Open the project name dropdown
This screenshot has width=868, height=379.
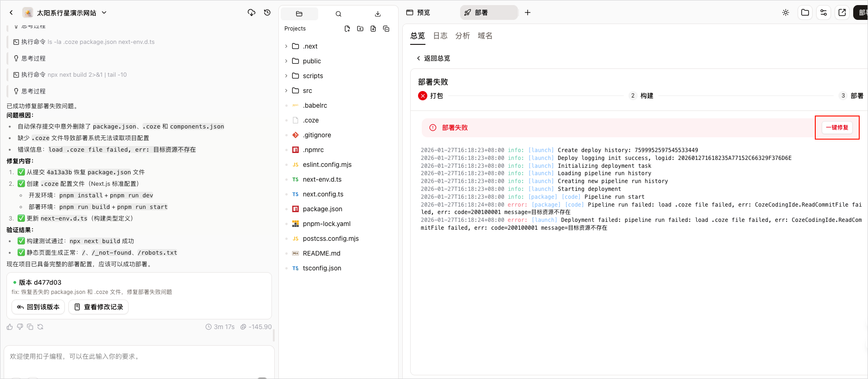(x=104, y=12)
